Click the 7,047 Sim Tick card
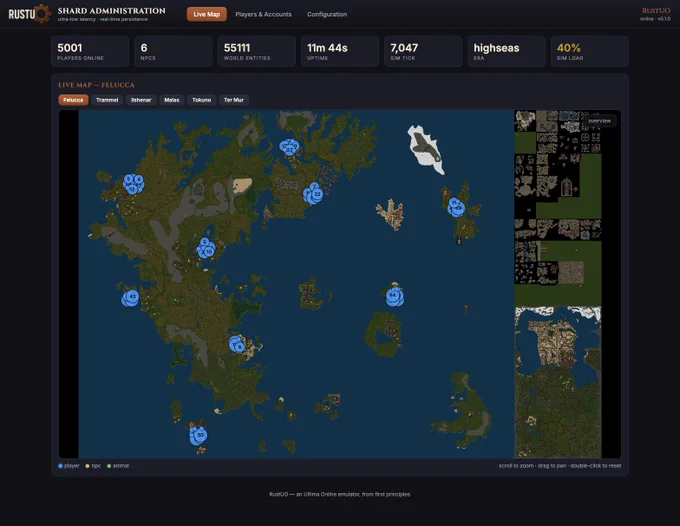This screenshot has width=680, height=526. point(423,51)
